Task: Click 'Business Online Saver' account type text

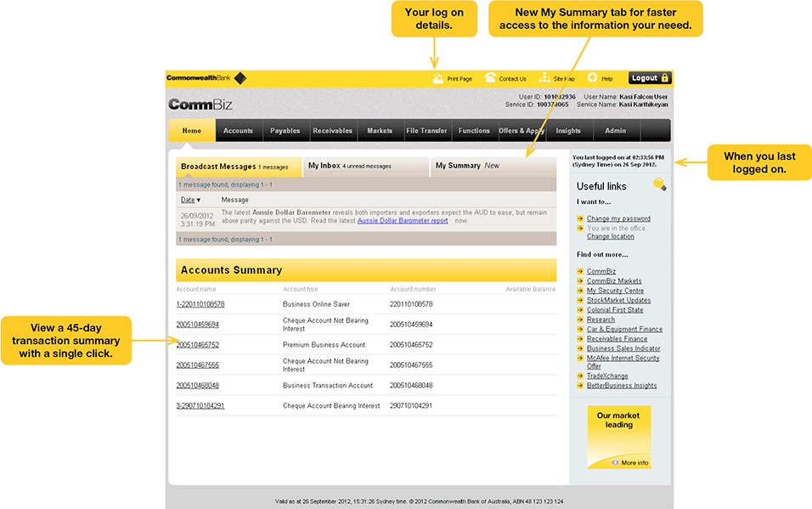Action: pos(316,304)
